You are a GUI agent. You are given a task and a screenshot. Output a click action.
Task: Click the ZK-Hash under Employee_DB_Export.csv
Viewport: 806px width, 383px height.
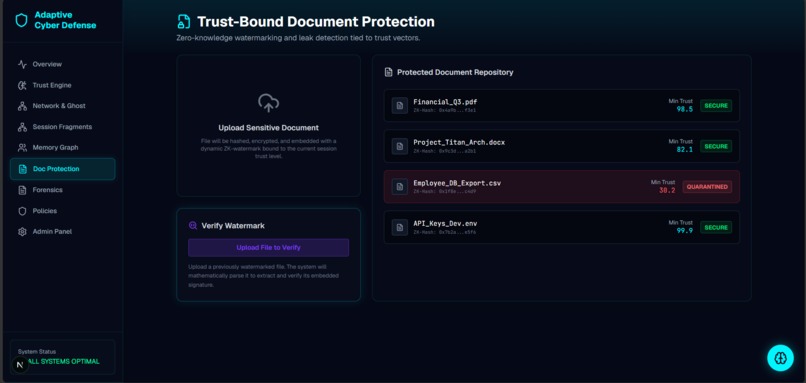[x=445, y=191]
